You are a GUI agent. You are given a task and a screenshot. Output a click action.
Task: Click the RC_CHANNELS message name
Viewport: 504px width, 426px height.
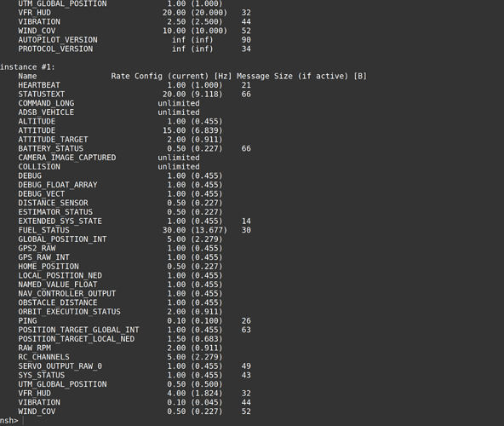click(x=43, y=357)
